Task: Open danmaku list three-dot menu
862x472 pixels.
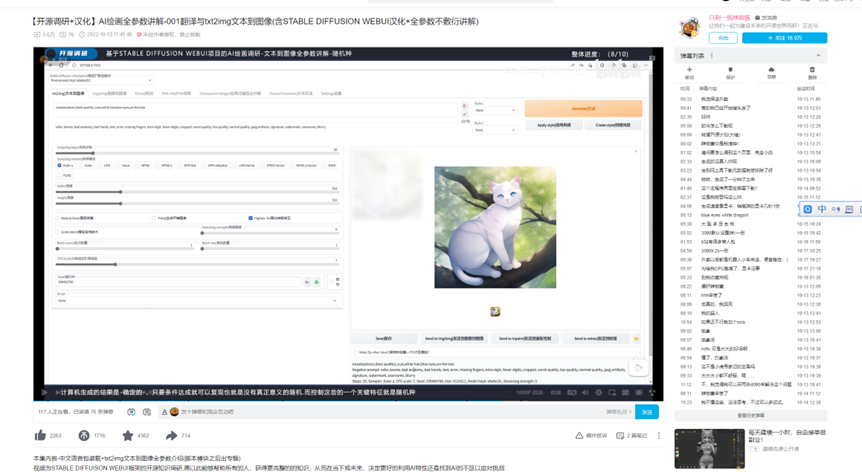Action: (712, 55)
